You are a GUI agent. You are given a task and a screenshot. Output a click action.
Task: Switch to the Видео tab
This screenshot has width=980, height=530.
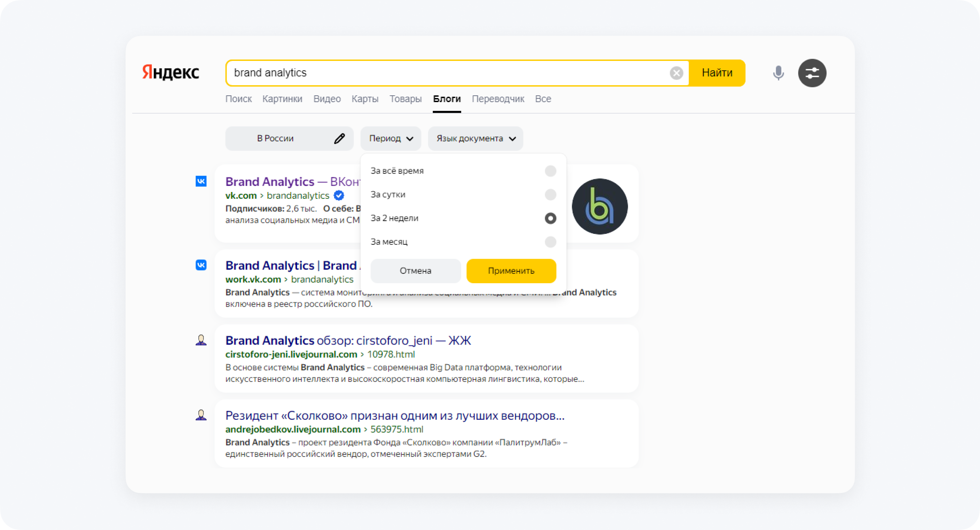tap(327, 99)
